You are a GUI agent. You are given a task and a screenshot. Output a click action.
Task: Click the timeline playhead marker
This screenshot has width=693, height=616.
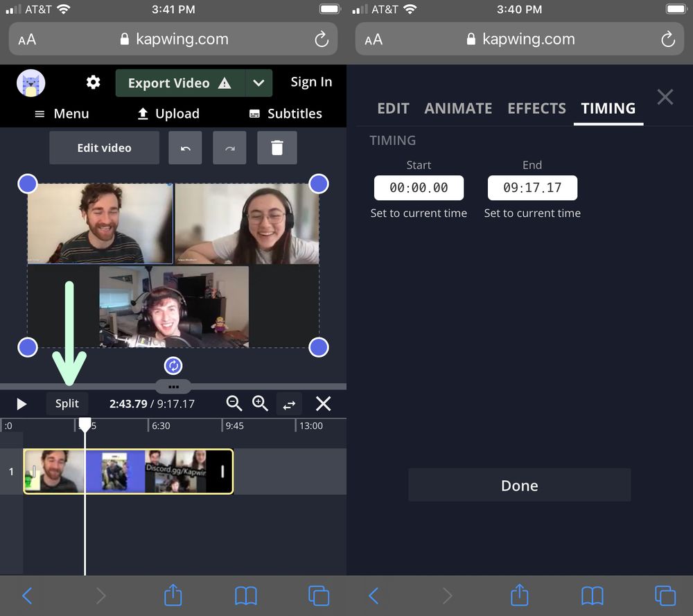click(85, 423)
